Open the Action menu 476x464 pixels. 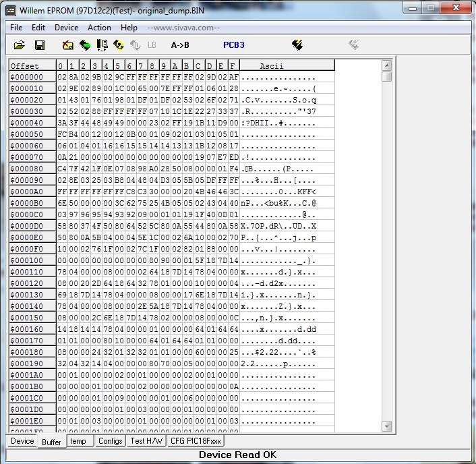click(x=99, y=28)
